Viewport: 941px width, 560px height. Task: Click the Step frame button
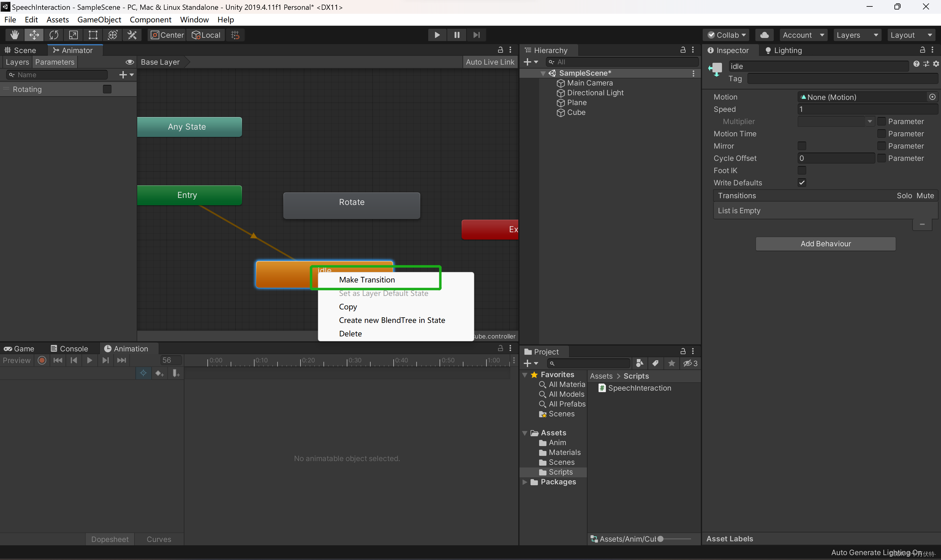(x=476, y=35)
